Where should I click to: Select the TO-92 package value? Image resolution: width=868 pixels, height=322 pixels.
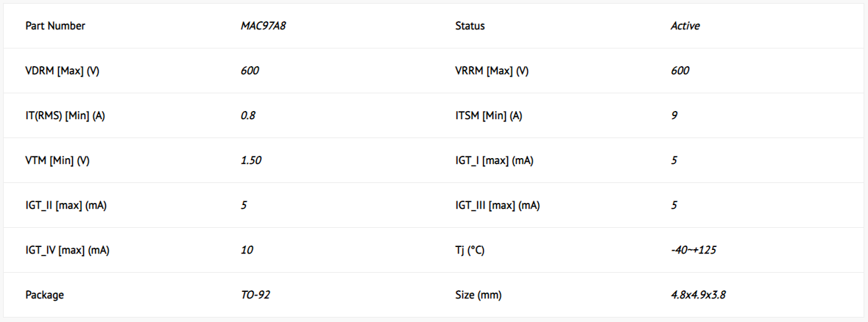click(x=255, y=295)
